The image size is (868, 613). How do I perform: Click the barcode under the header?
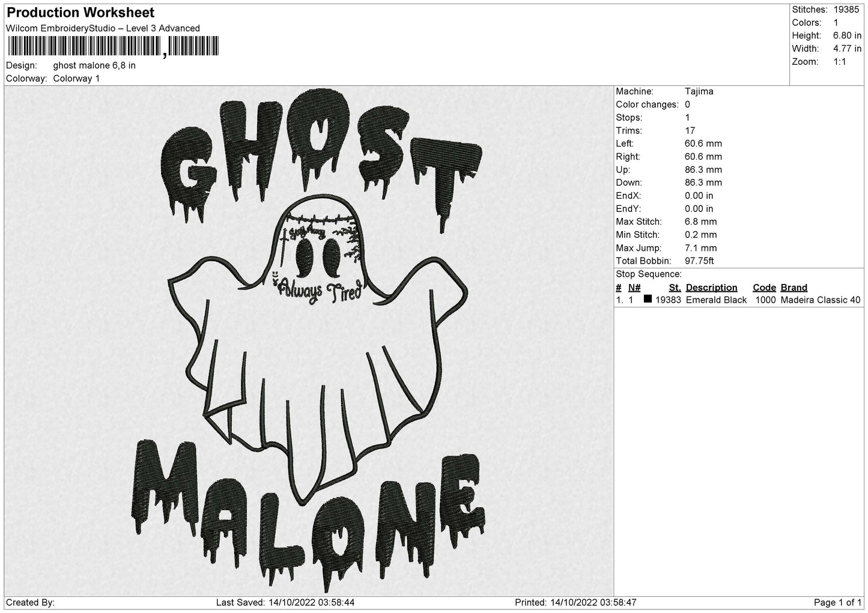112,47
